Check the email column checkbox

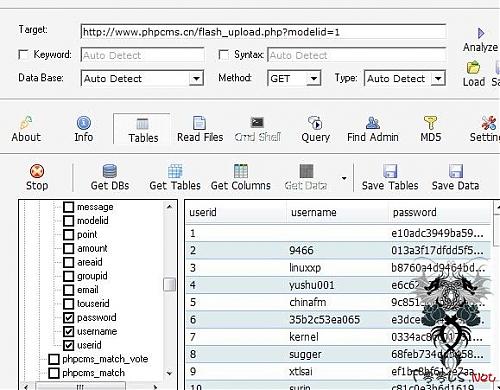point(68,290)
